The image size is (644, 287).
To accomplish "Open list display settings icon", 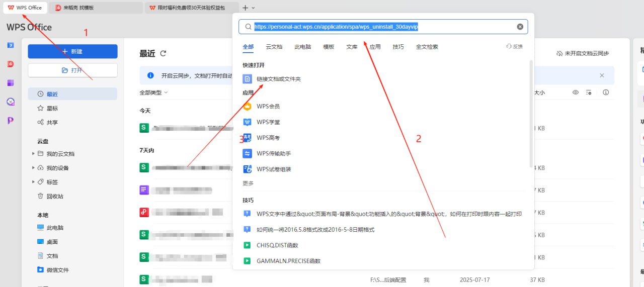I will 589,92.
